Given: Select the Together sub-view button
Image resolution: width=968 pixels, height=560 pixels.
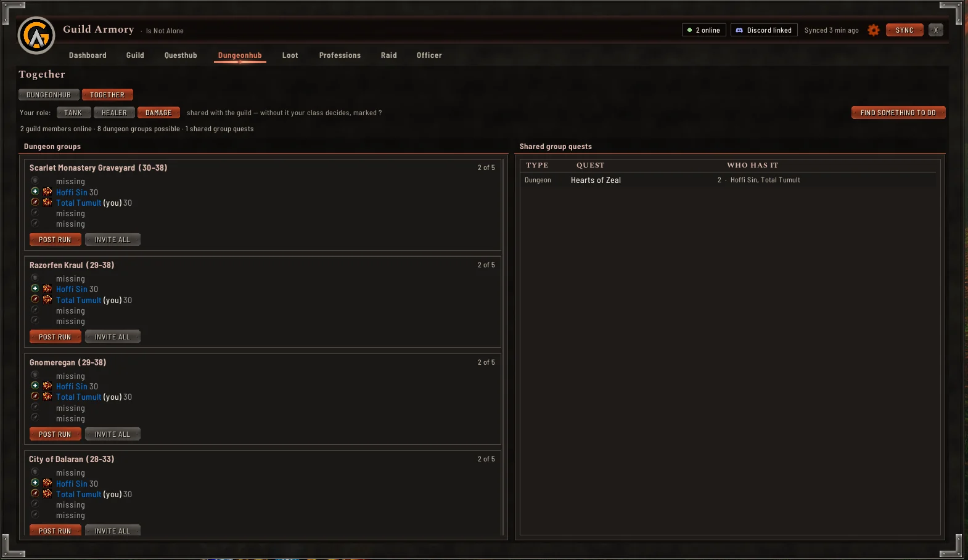Looking at the screenshot, I should click(107, 95).
